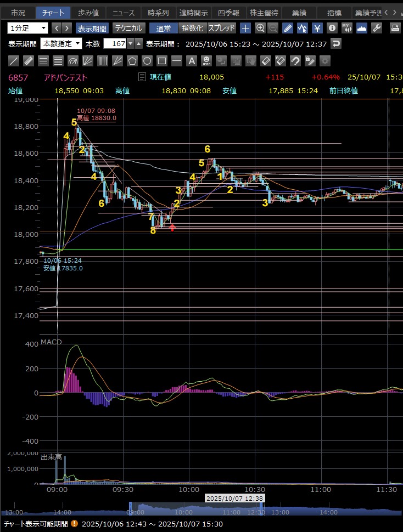Click the テクニカル button
403x532 pixels.
click(x=128, y=28)
